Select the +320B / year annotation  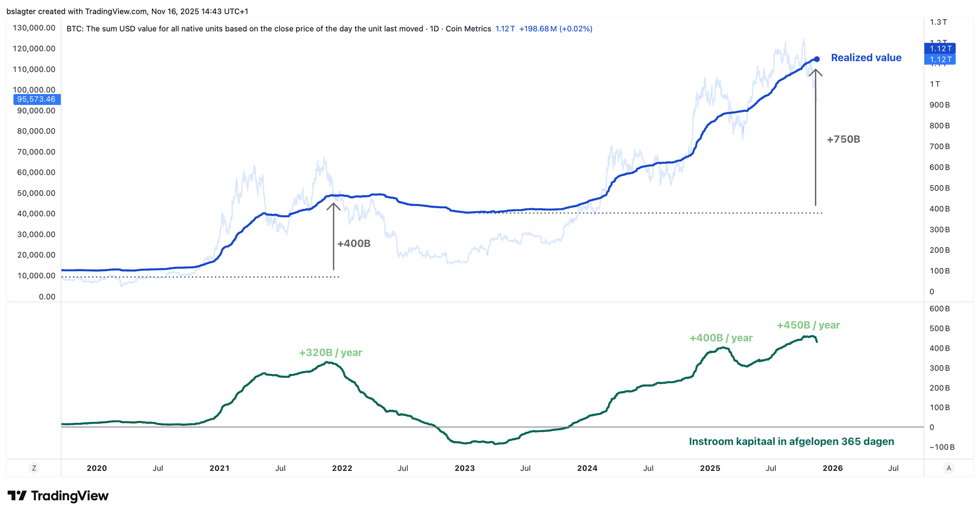pos(330,353)
